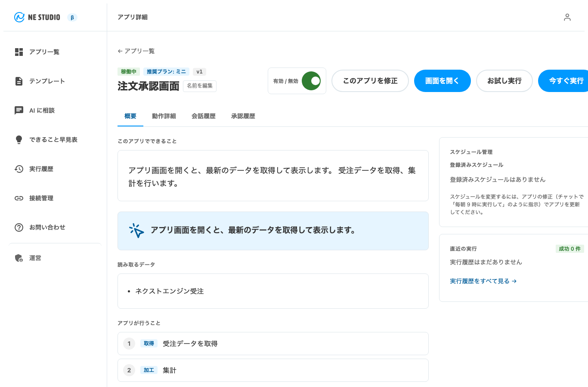Click step 1 受注データを取得 row
The height and width of the screenshot is (387, 588).
click(x=273, y=344)
